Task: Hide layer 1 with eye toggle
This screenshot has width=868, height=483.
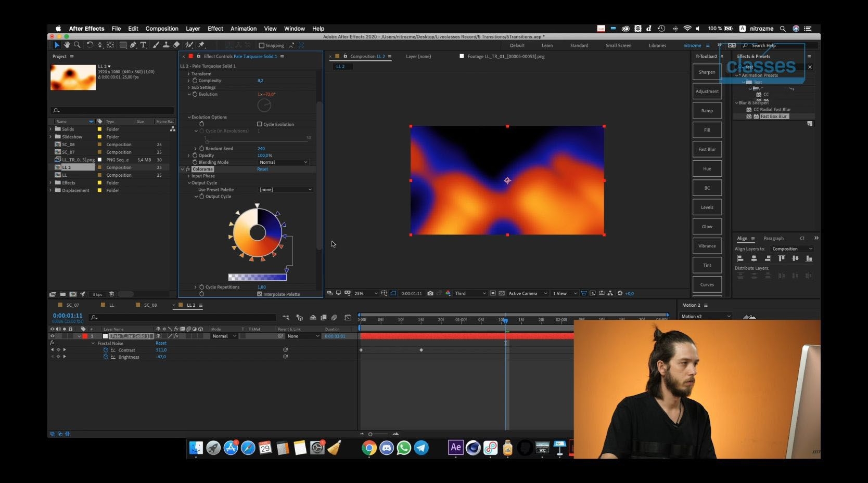Action: pos(52,336)
